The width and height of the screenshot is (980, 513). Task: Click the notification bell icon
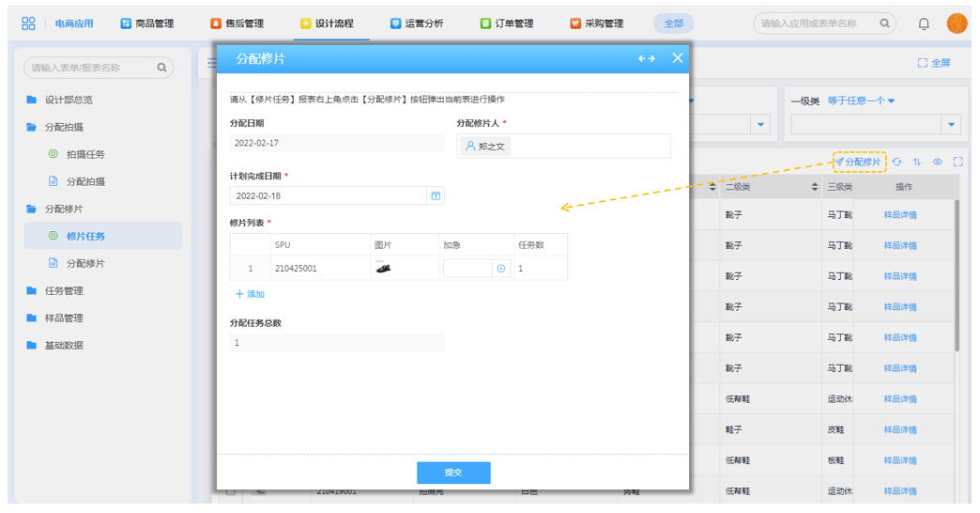tap(924, 23)
